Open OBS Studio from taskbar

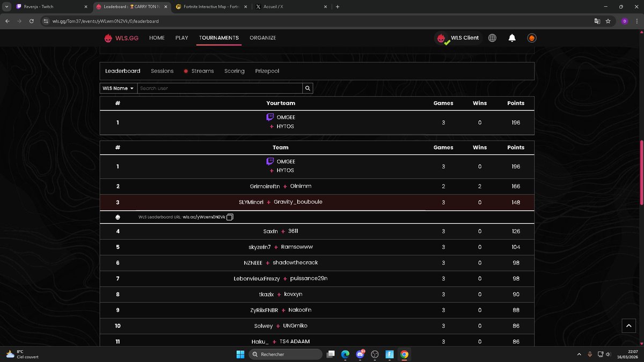click(x=375, y=354)
